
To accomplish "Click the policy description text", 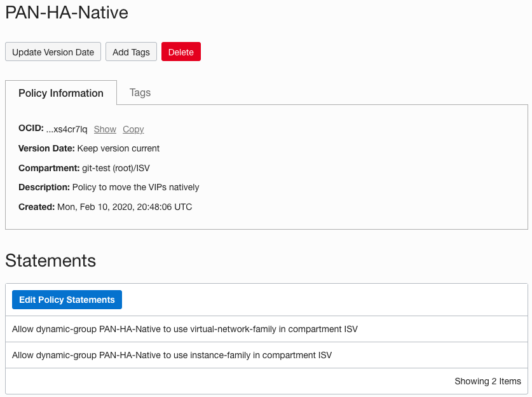I will (135, 187).
